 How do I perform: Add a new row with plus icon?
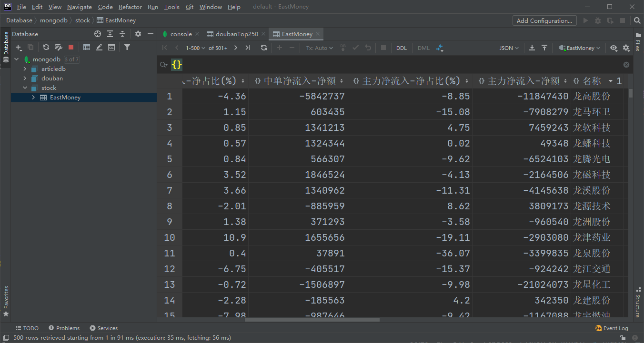(280, 48)
